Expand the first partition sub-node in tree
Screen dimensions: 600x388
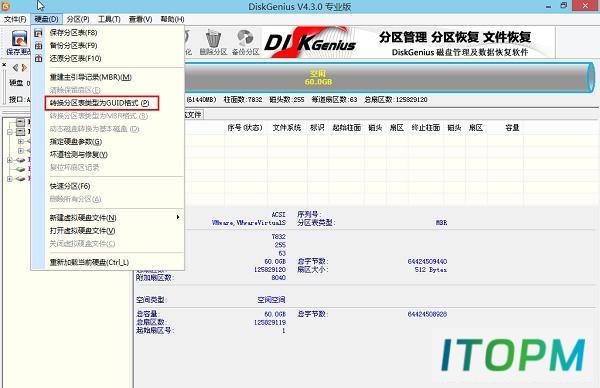(x=21, y=141)
